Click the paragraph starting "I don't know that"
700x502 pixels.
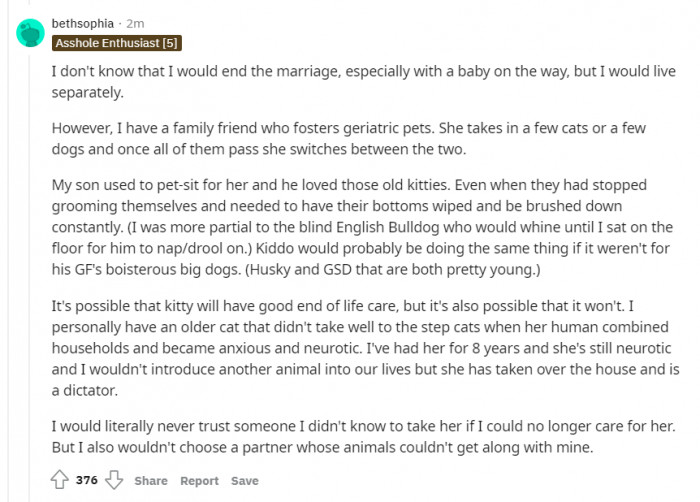[x=364, y=82]
